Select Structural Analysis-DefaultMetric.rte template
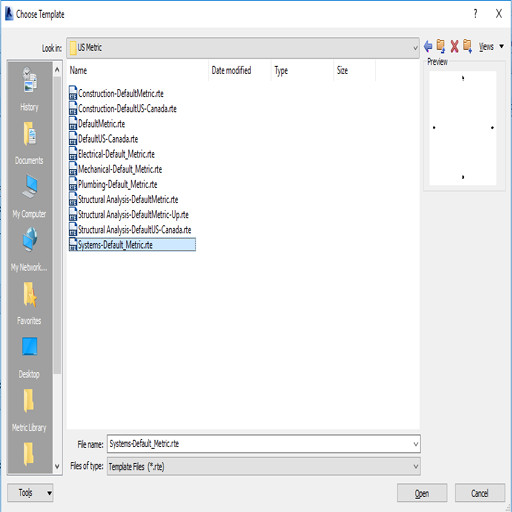The width and height of the screenshot is (512, 512). pos(128,199)
